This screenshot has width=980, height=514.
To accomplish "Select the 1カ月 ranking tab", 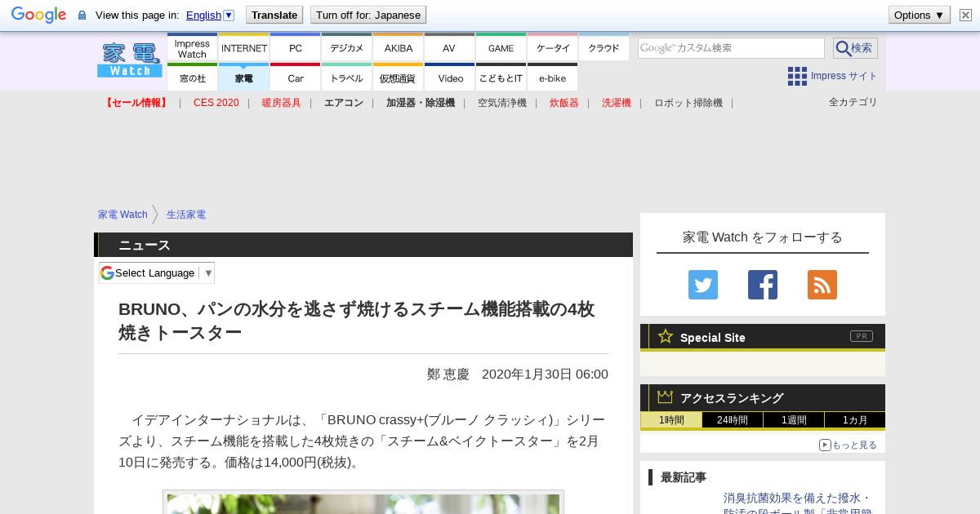I will 855,420.
